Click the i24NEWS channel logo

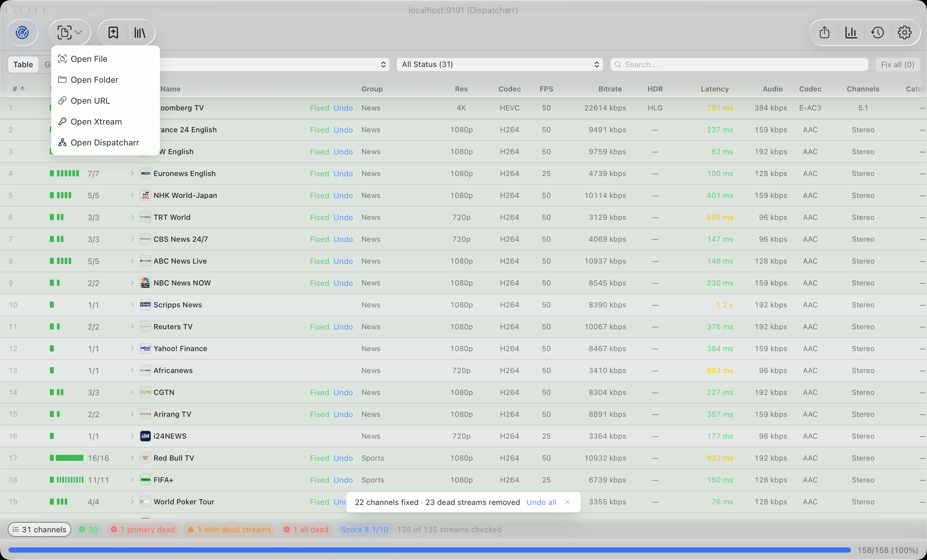pyautogui.click(x=145, y=436)
